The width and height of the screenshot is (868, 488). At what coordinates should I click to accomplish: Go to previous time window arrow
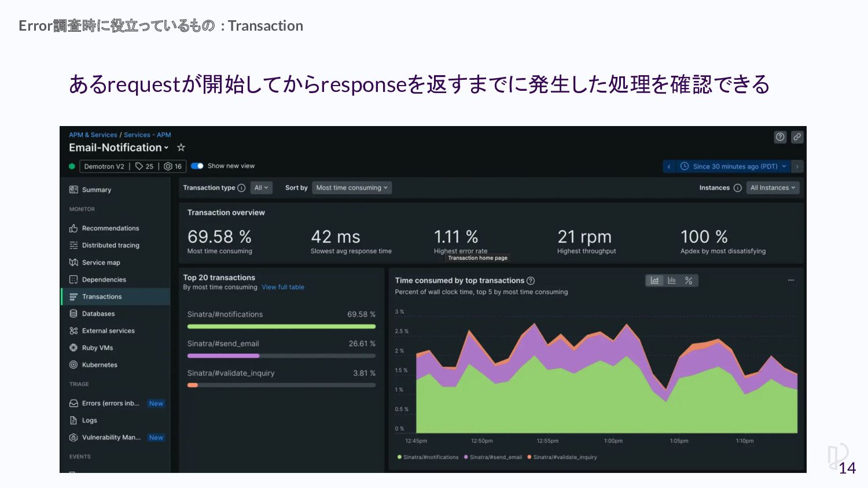[669, 167]
